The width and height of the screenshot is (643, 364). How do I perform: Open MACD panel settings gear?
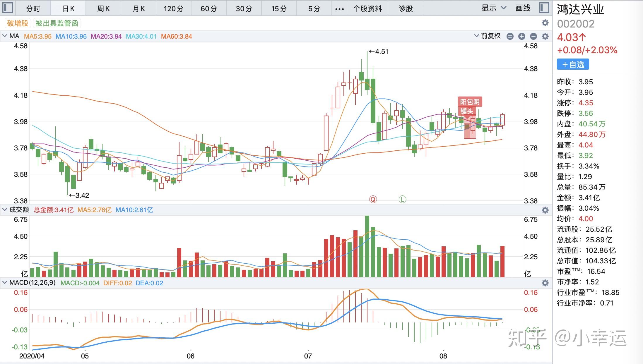545,283
